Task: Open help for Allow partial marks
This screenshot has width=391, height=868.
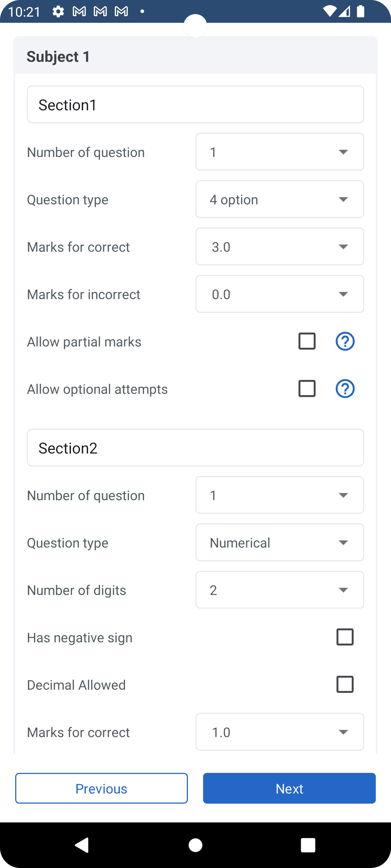Action: tap(345, 341)
